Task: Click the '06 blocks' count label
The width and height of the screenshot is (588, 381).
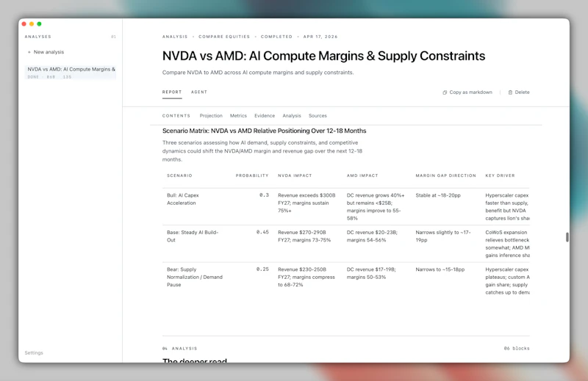Action: coord(517,349)
